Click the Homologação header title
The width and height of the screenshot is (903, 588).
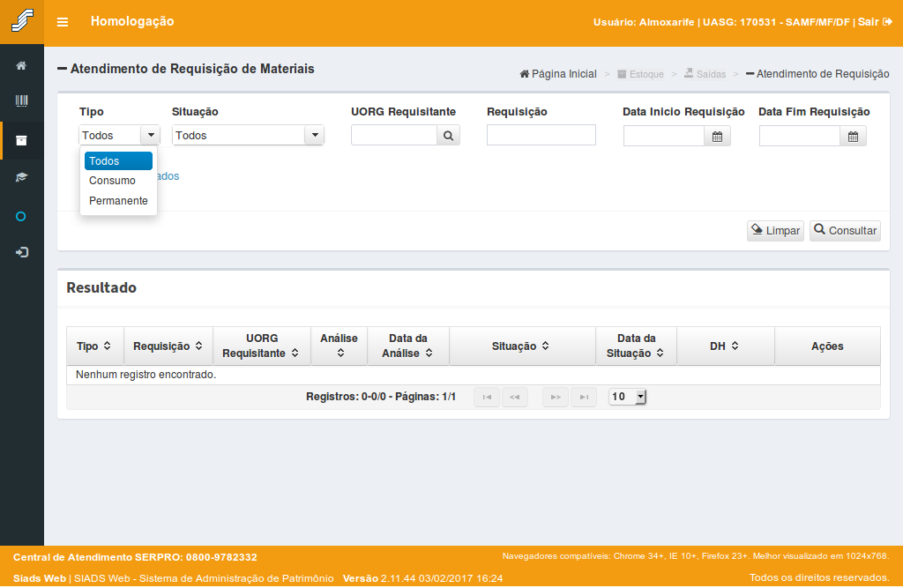(x=132, y=21)
